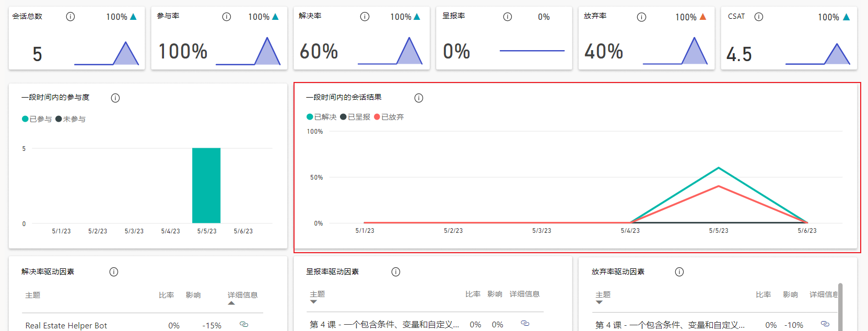This screenshot has height=331, width=868.
Task: Toggle 已参与 legend item
Action: pos(37,119)
